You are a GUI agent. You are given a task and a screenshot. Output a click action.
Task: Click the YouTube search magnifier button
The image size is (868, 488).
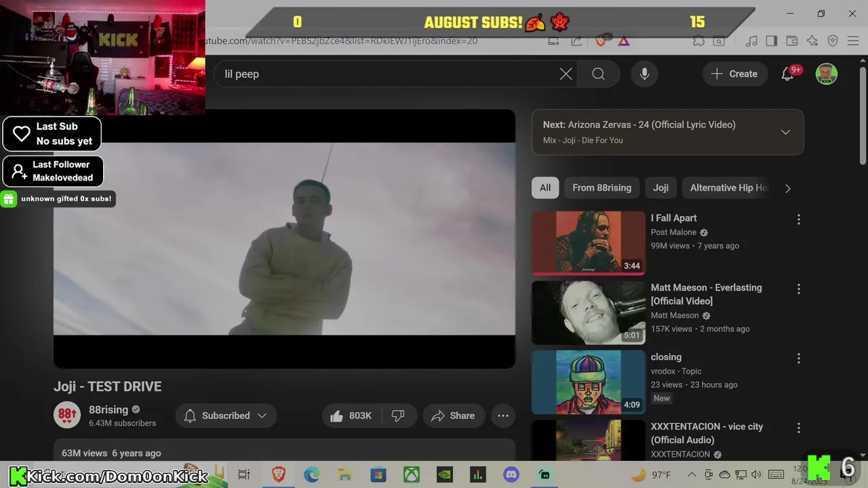(x=598, y=74)
